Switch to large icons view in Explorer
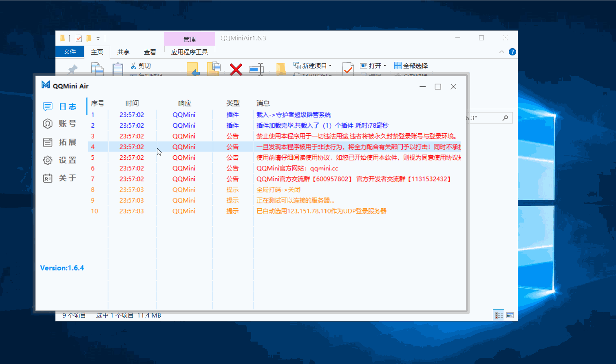Image resolution: width=616 pixels, height=364 pixels. (510, 315)
